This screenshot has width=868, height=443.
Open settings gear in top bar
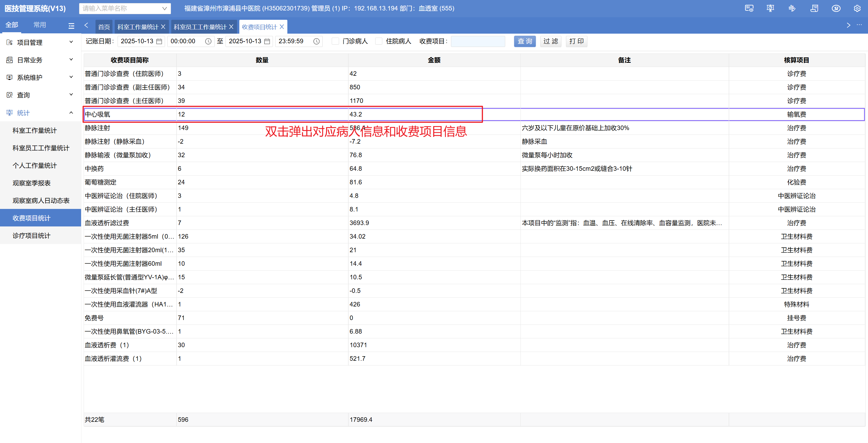tap(857, 8)
